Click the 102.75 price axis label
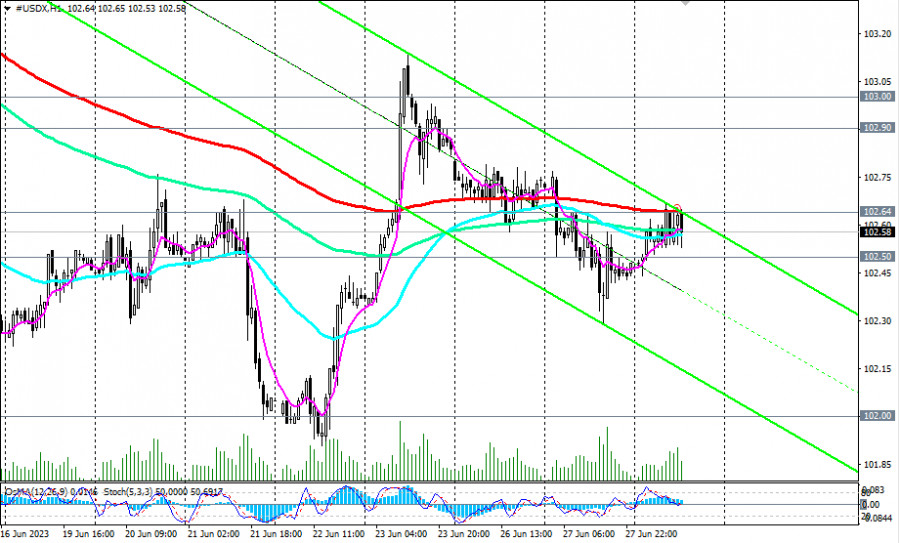900x543 pixels. [x=878, y=178]
